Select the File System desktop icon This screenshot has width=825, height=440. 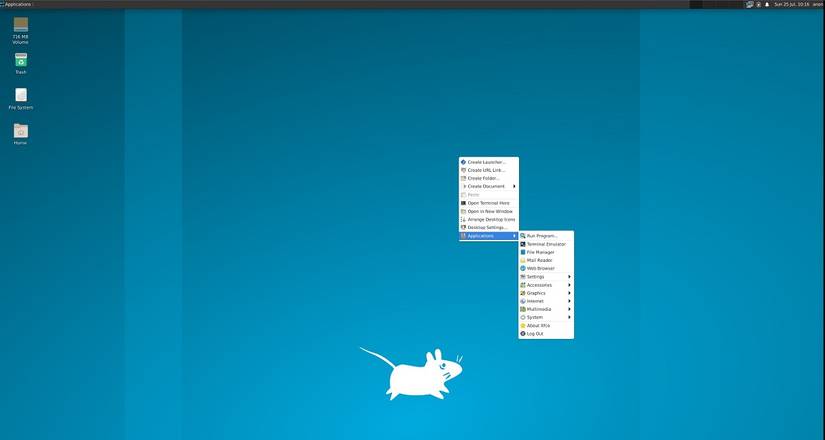coord(21,98)
